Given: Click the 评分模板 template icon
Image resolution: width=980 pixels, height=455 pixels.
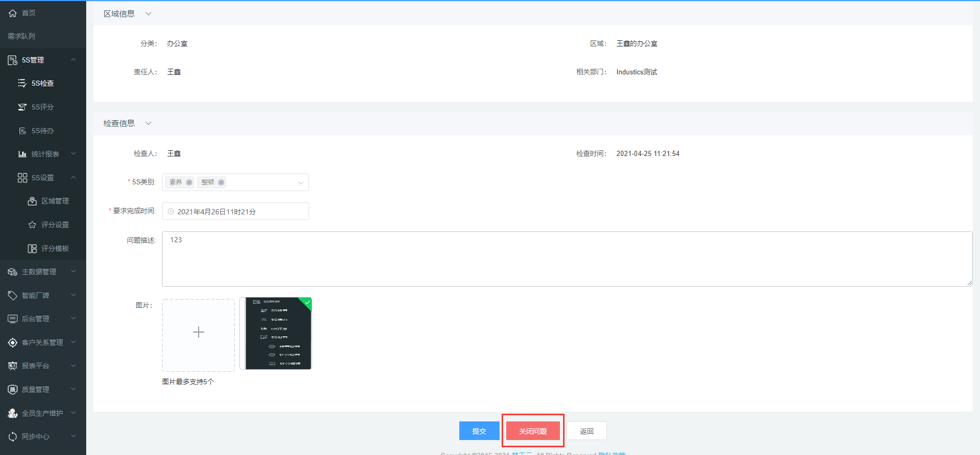Looking at the screenshot, I should pos(32,248).
